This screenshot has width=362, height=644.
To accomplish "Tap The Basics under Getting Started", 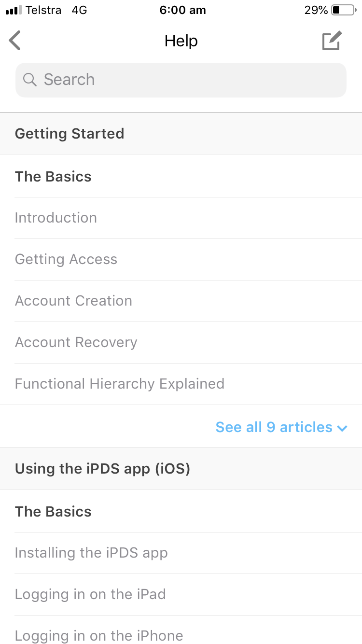I will (x=53, y=176).
